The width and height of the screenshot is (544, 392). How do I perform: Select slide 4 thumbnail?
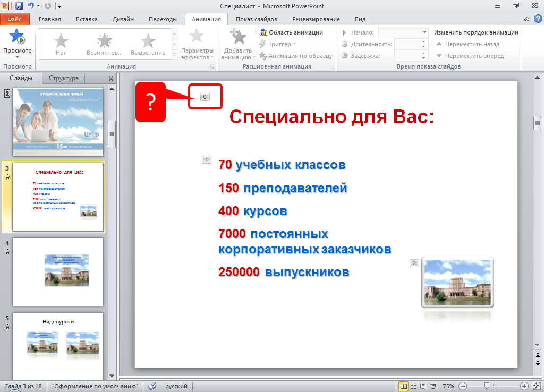click(57, 271)
